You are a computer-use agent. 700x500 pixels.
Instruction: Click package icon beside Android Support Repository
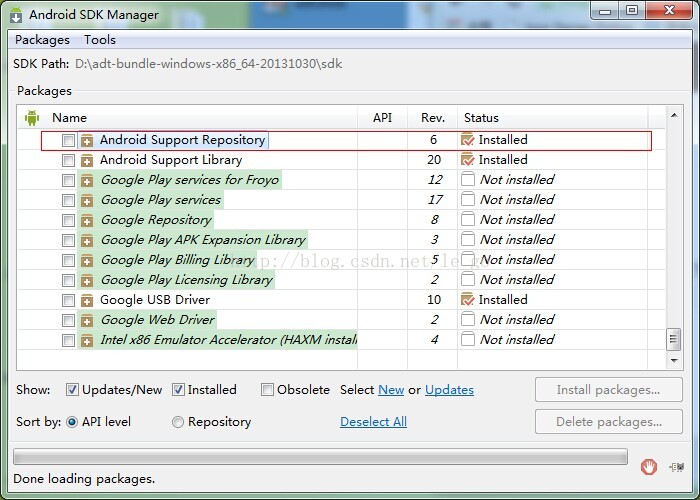click(87, 141)
